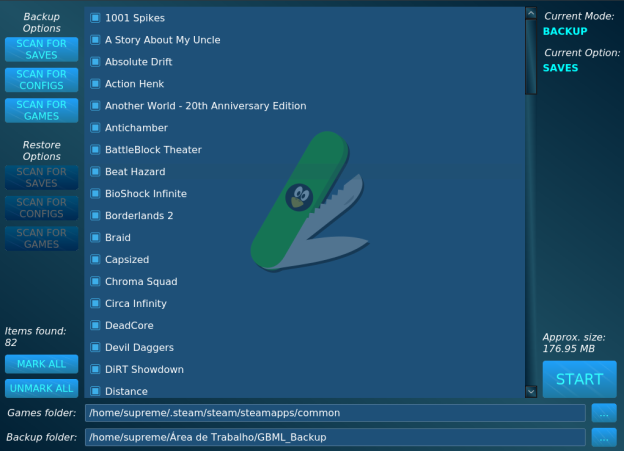The width and height of the screenshot is (624, 451).
Task: Deselect the Devil Daggers checkbox
Action: click(x=95, y=348)
